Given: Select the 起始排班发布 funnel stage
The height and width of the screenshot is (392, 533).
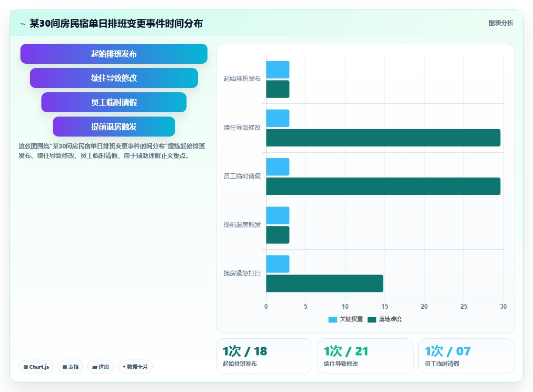Looking at the screenshot, I should pos(114,54).
